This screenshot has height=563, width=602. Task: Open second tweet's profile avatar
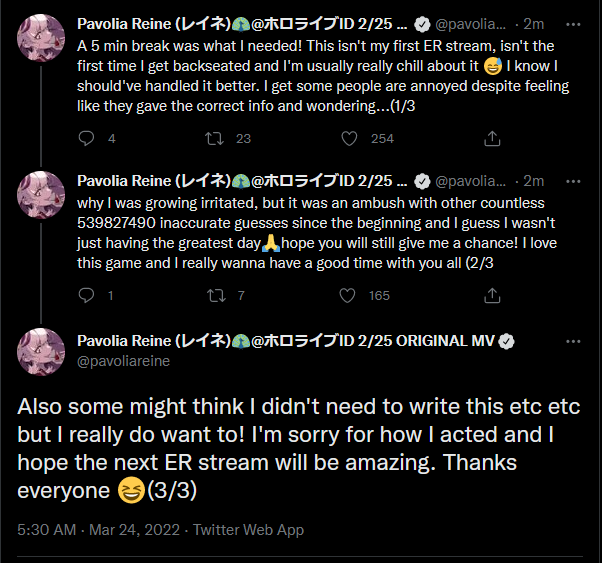pyautogui.click(x=42, y=196)
